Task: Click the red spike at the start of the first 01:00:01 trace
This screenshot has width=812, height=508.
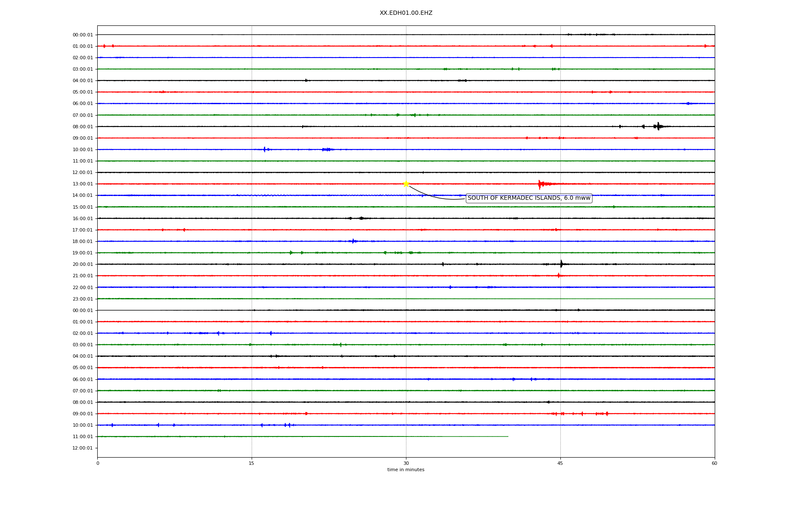Action: pos(104,46)
